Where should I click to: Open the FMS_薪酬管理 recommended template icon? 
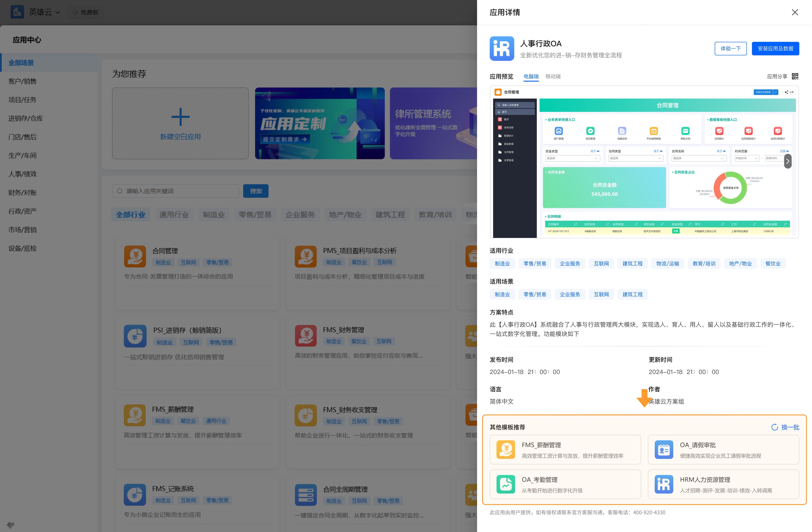[506, 450]
